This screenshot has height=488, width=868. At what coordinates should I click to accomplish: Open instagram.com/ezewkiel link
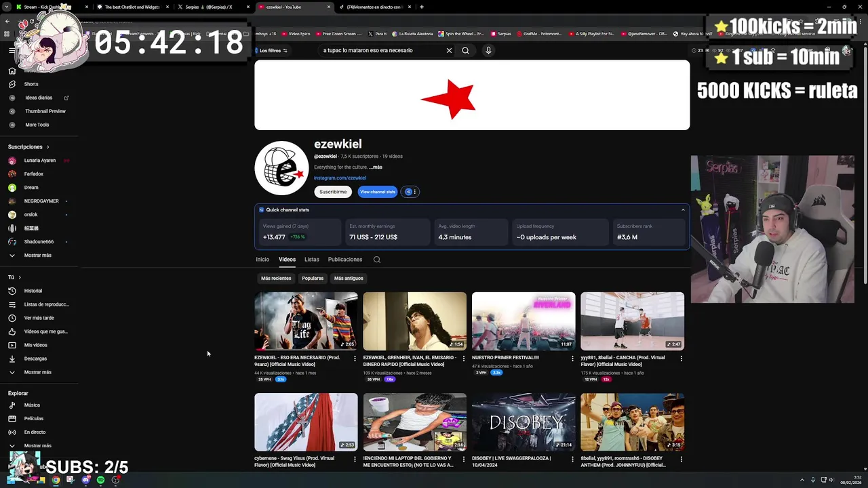340,178
